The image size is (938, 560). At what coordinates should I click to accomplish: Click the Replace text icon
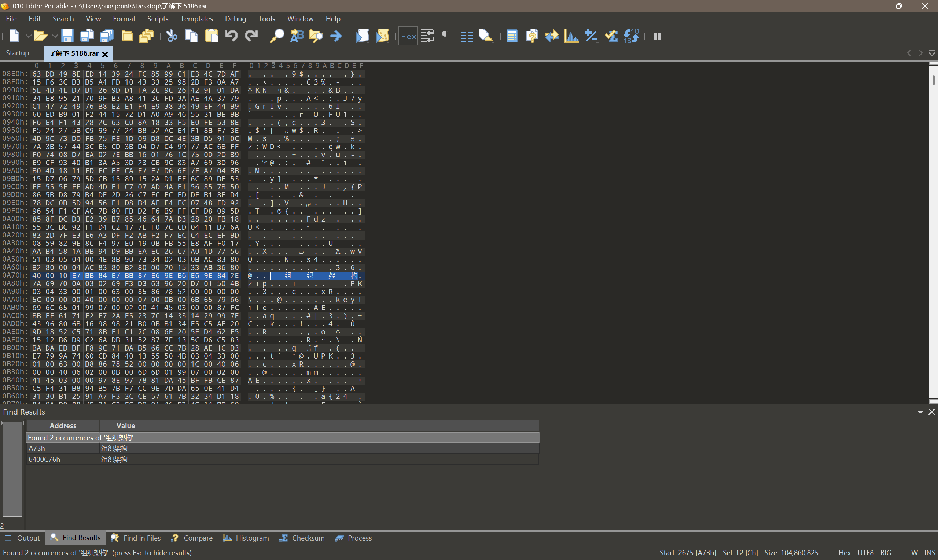[x=297, y=36]
